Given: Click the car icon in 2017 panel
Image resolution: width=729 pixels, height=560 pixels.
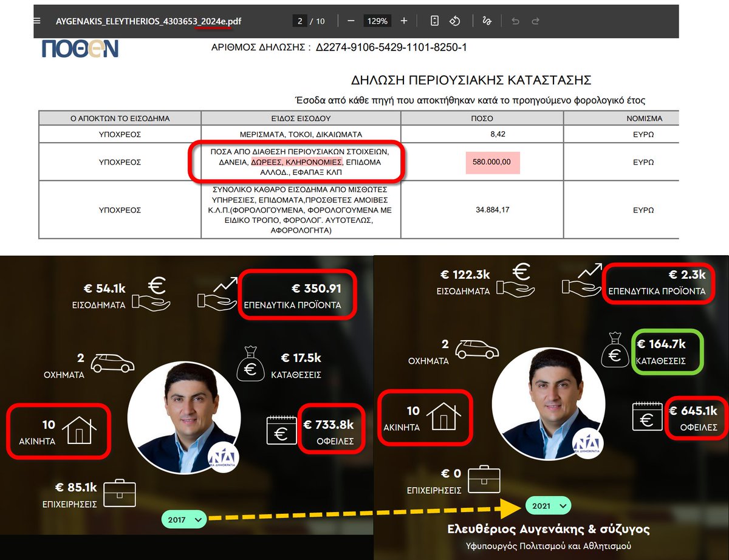Looking at the screenshot, I should 112,363.
